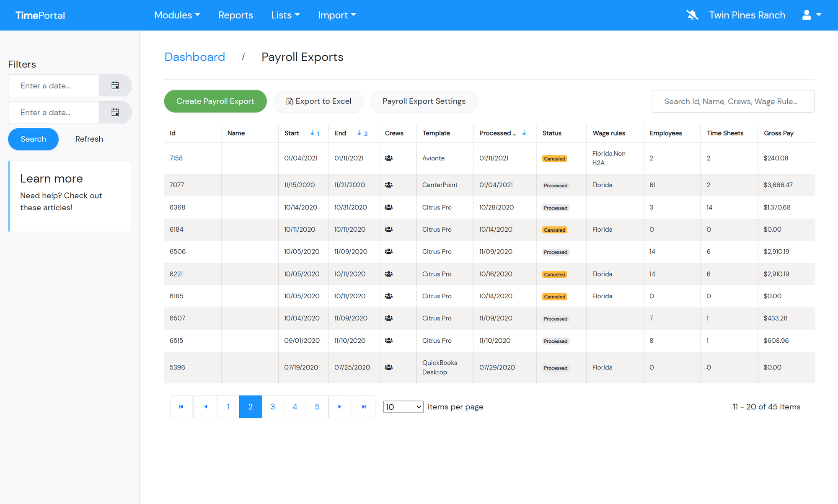Jump to the last page with pagination icon

[364, 406]
